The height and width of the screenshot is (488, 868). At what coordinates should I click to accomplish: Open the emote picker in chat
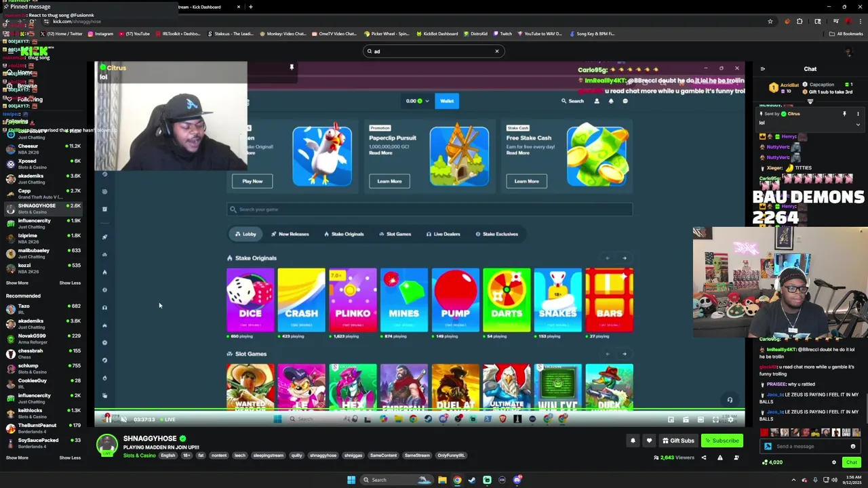[x=852, y=446]
